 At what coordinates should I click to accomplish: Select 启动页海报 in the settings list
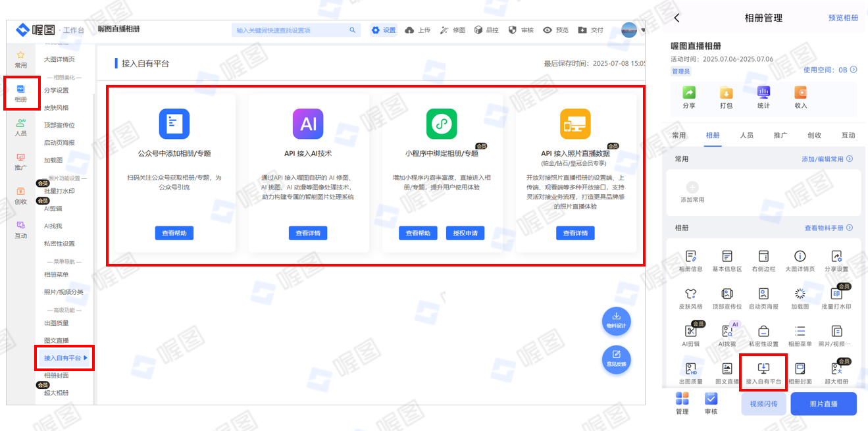(59, 142)
